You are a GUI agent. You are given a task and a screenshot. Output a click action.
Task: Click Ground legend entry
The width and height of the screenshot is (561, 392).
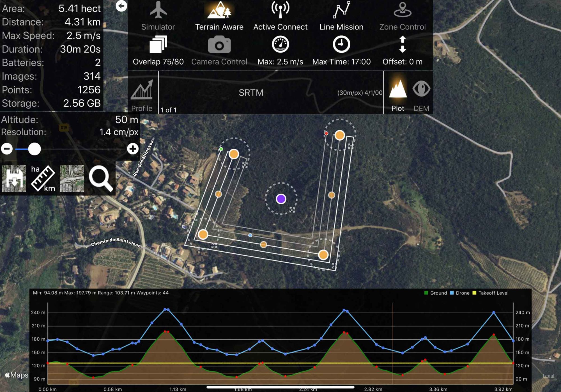coord(436,293)
